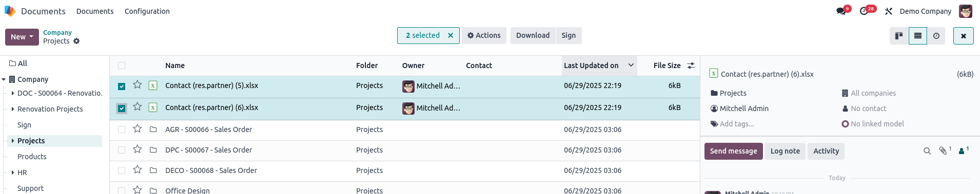This screenshot has height=194, width=980.
Task: Click Add tags field
Action: pos(737,124)
